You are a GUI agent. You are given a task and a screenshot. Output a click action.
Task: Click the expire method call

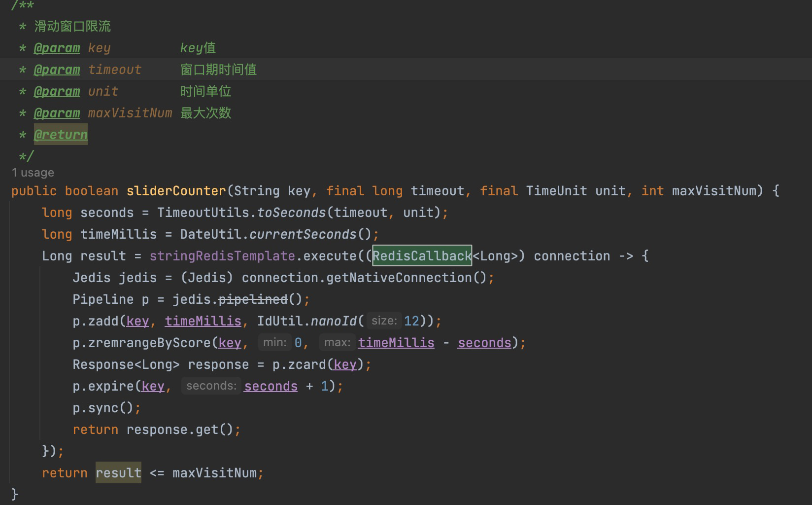tap(111, 386)
